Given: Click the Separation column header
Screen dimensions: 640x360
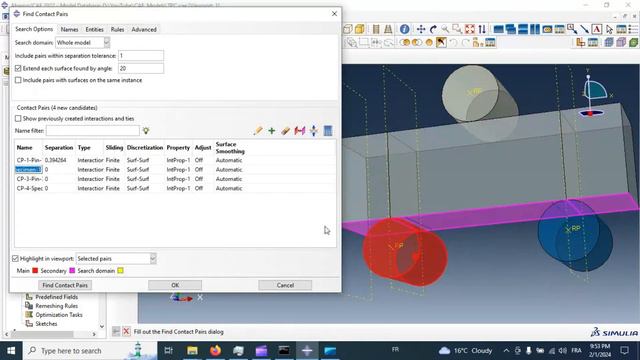Looking at the screenshot, I should pyautogui.click(x=59, y=147).
